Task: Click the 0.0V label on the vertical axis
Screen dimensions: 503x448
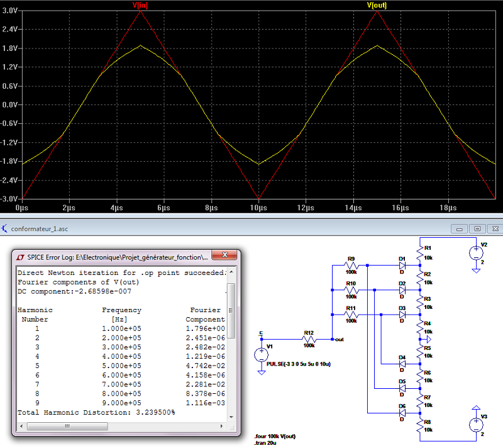Action: pyautogui.click(x=10, y=104)
